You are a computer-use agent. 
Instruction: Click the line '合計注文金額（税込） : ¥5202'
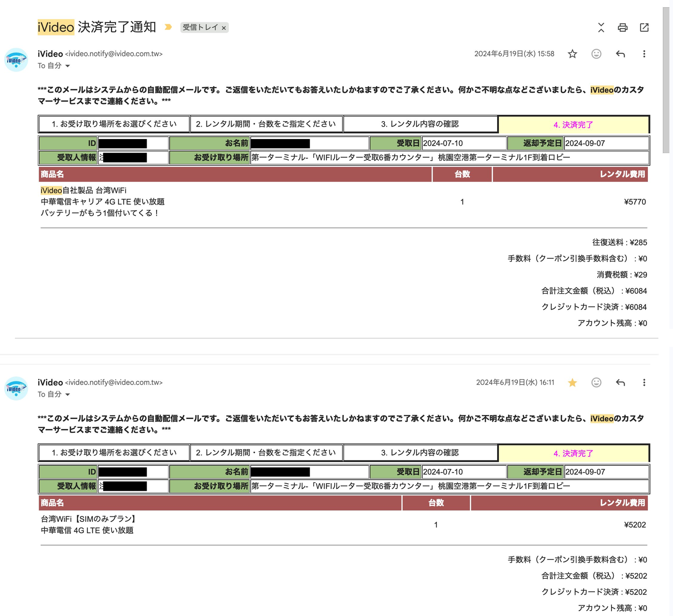[594, 576]
